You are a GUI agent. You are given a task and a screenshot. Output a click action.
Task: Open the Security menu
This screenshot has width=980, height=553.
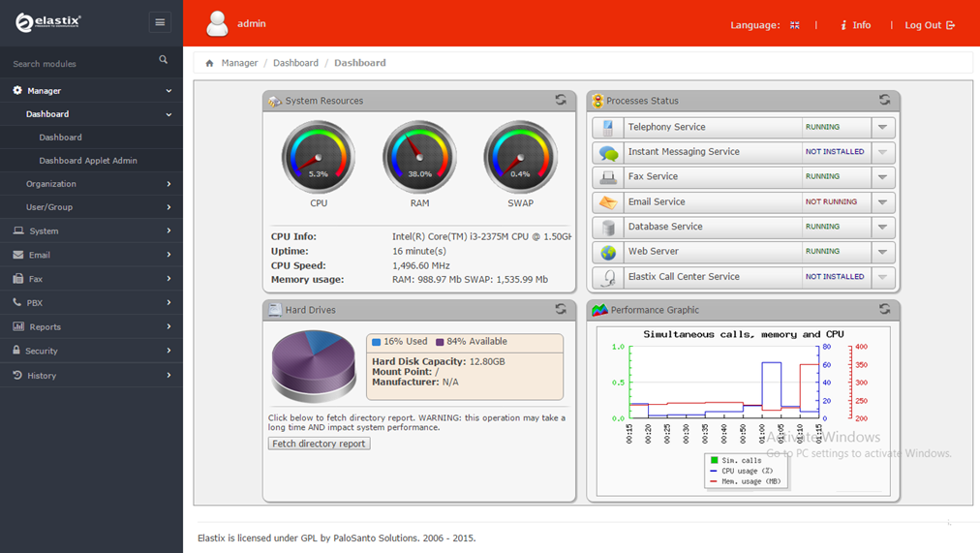tap(91, 351)
